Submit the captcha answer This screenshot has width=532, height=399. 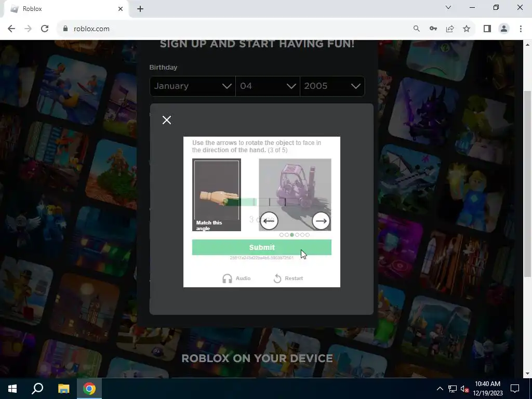[x=262, y=247]
